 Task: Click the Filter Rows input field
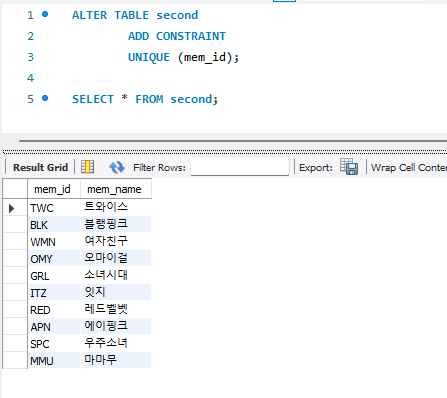point(240,166)
